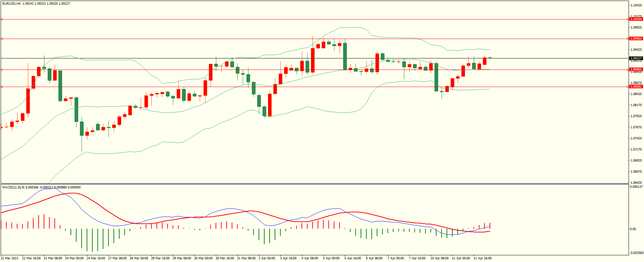The width and height of the screenshot is (644, 262).
Task: Click the 1.07670 price axis label
Action: [x=636, y=127]
